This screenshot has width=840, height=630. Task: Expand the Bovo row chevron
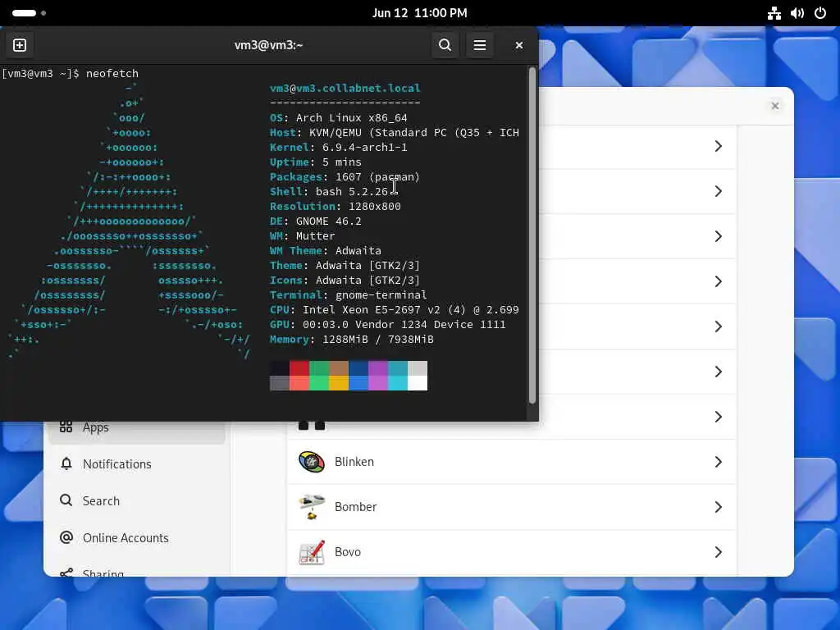pos(719,552)
